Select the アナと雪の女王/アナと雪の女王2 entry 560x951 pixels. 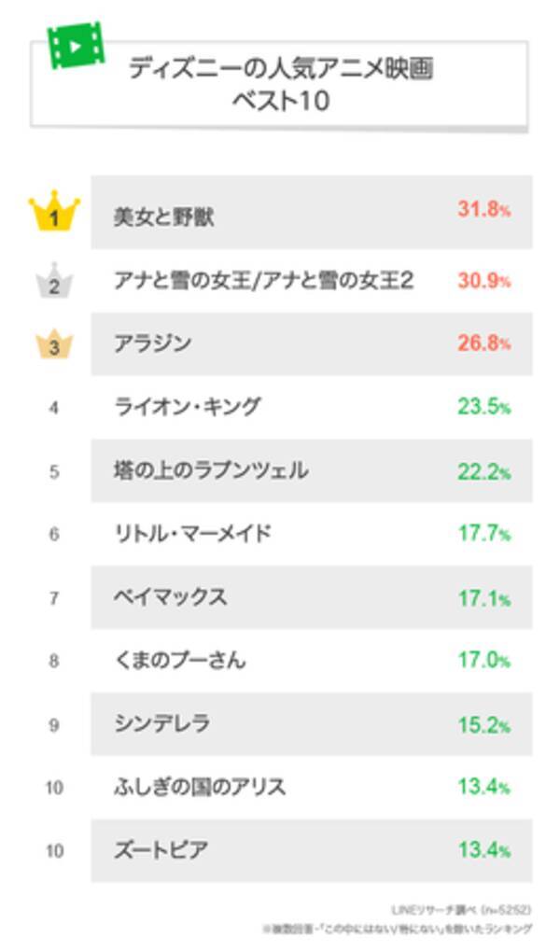[x=261, y=280]
